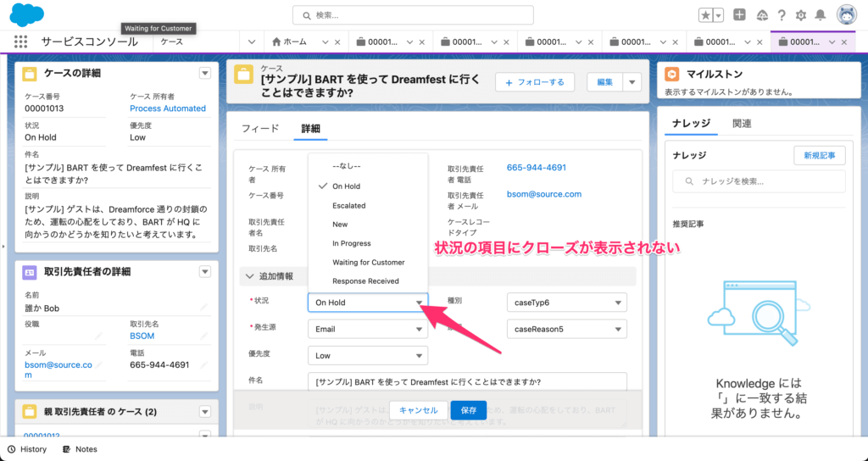Click the 取引先責任者の詳細 contact icon
The width and height of the screenshot is (868, 461).
coord(30,272)
